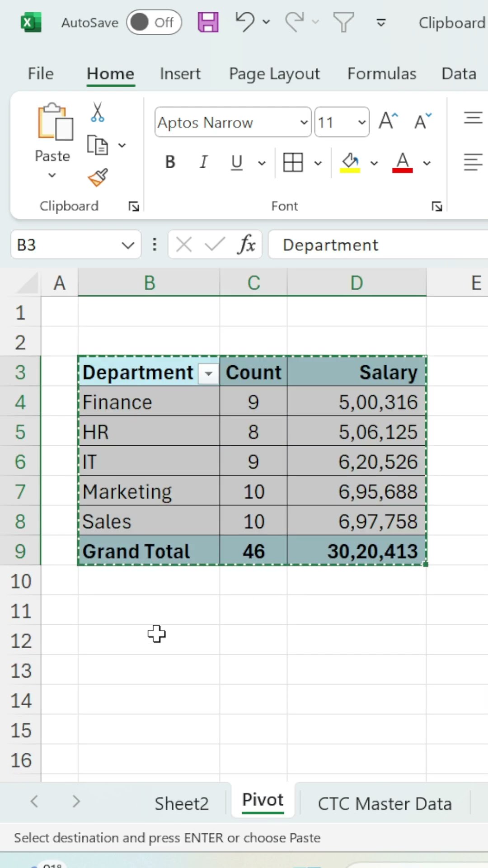
Task: Click the Save floppy disk icon
Action: coord(208,22)
